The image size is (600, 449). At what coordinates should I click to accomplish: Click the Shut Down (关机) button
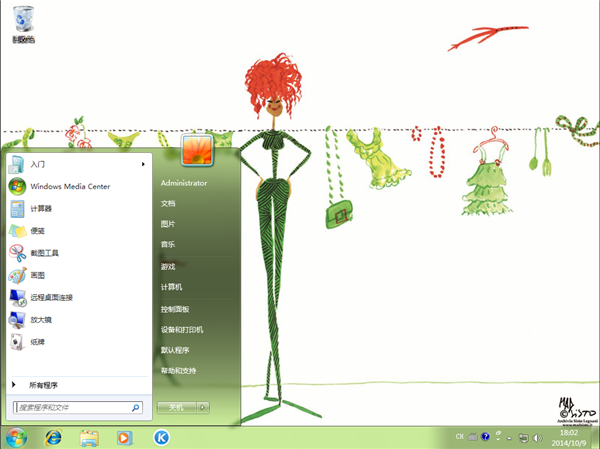(176, 408)
